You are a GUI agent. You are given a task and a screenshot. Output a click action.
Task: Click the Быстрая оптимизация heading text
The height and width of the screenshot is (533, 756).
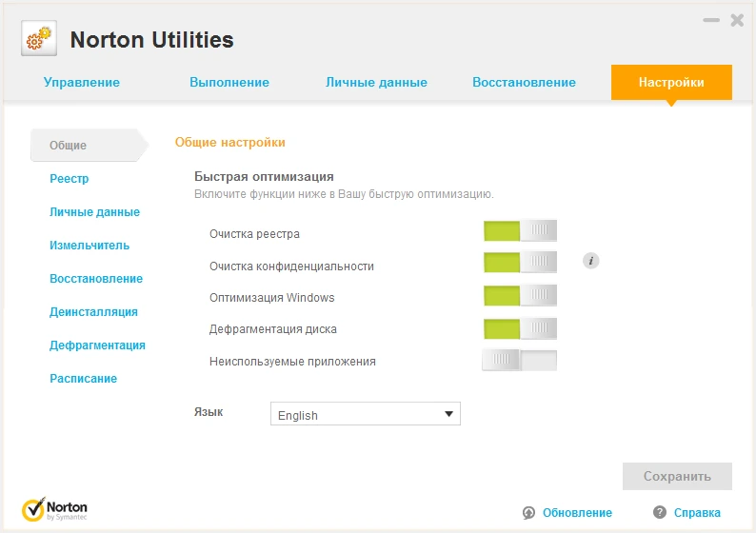[264, 176]
